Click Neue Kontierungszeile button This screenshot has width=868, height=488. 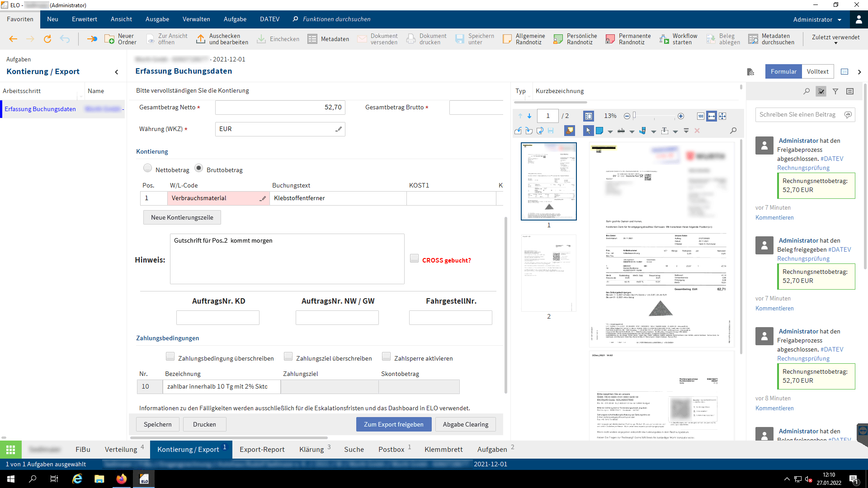[182, 217]
